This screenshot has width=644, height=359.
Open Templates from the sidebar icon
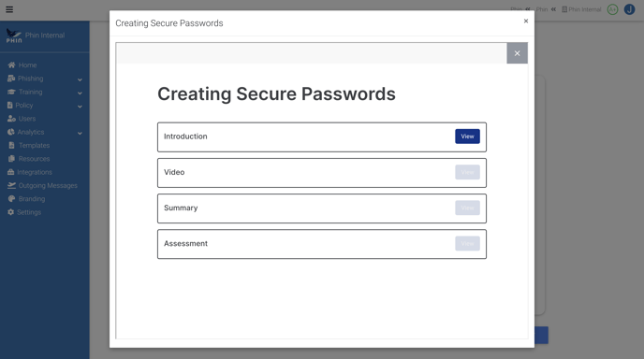coord(11,145)
